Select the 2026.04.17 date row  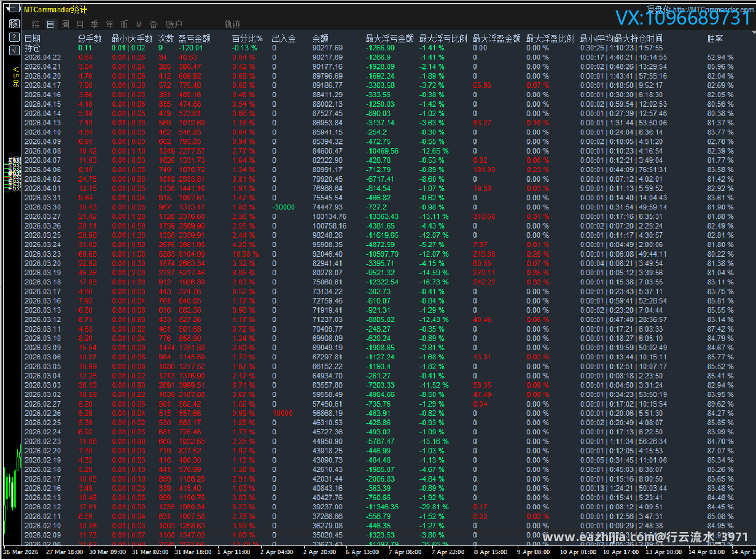click(x=42, y=85)
